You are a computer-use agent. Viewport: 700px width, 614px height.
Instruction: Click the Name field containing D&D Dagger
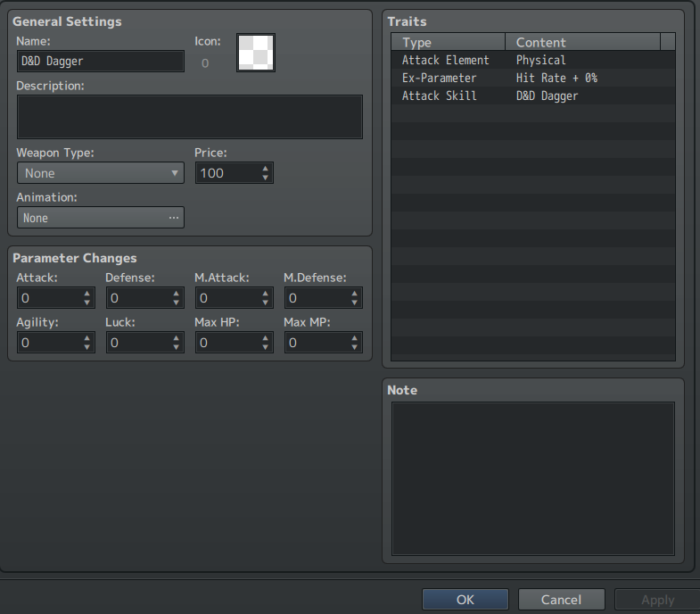tap(100, 62)
